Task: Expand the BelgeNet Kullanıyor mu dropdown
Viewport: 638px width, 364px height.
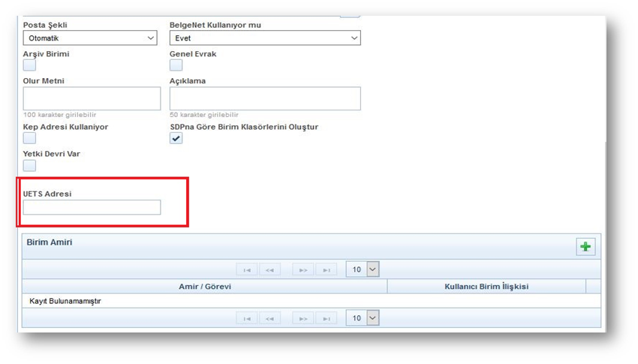Action: (265, 38)
